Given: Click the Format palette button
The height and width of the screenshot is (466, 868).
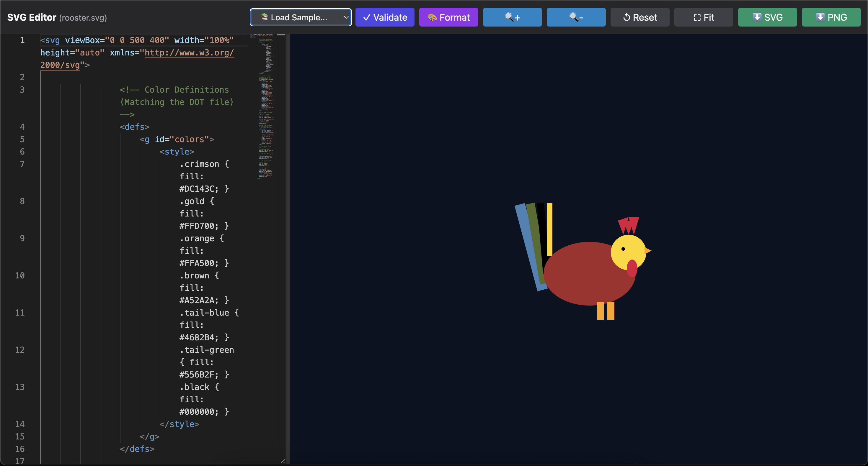Looking at the screenshot, I should click(448, 17).
